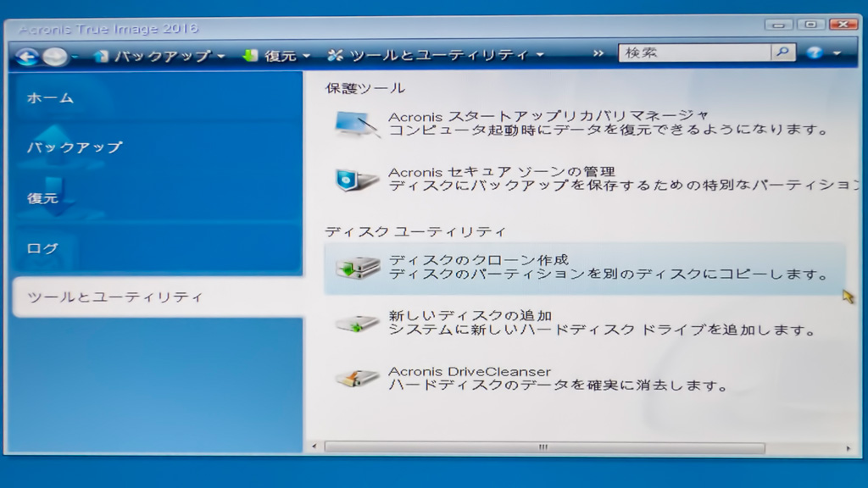The height and width of the screenshot is (488, 868).
Task: Maximize the Acronis True Image window
Action: coord(810,25)
